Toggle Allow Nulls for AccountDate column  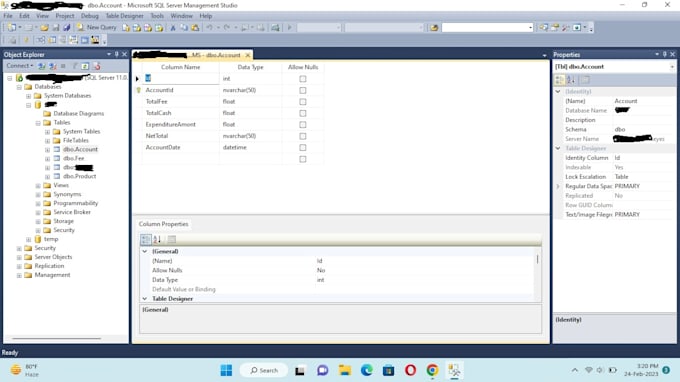[303, 148]
